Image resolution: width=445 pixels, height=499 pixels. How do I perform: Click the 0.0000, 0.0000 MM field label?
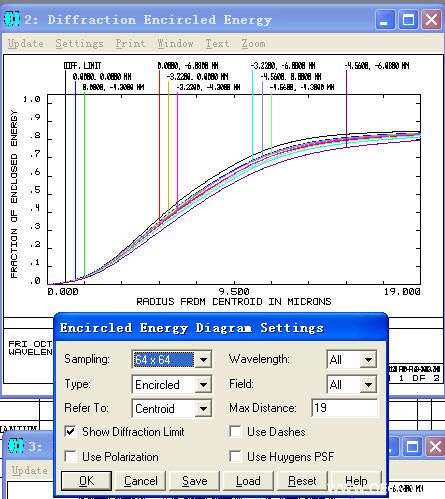pyautogui.click(x=102, y=77)
